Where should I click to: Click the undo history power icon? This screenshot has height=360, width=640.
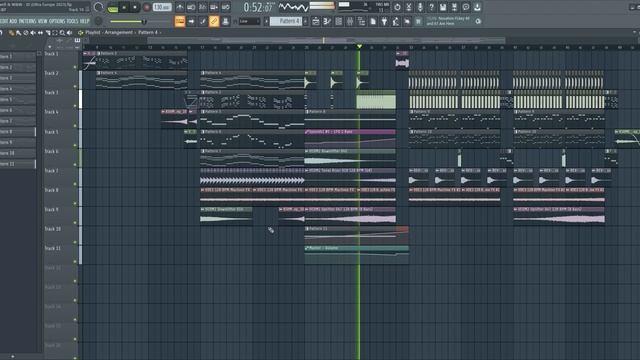point(397,7)
